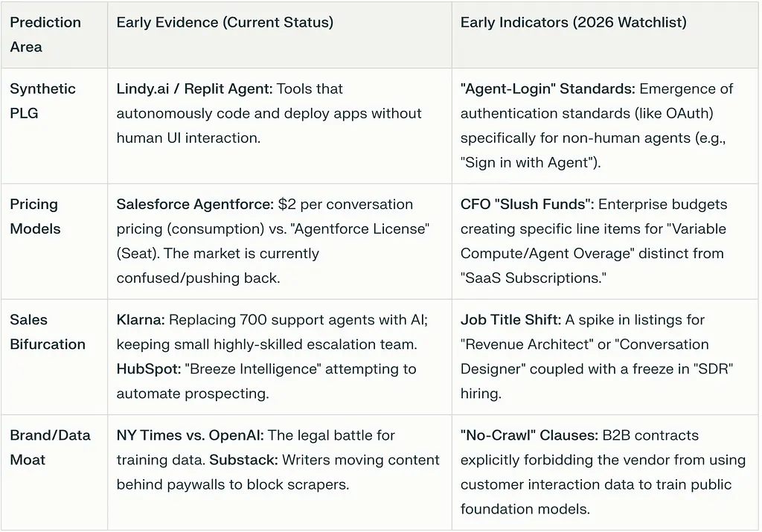Click the bold ""Agent-Login" Standards:" text
This screenshot has width=762, height=532.
point(548,89)
